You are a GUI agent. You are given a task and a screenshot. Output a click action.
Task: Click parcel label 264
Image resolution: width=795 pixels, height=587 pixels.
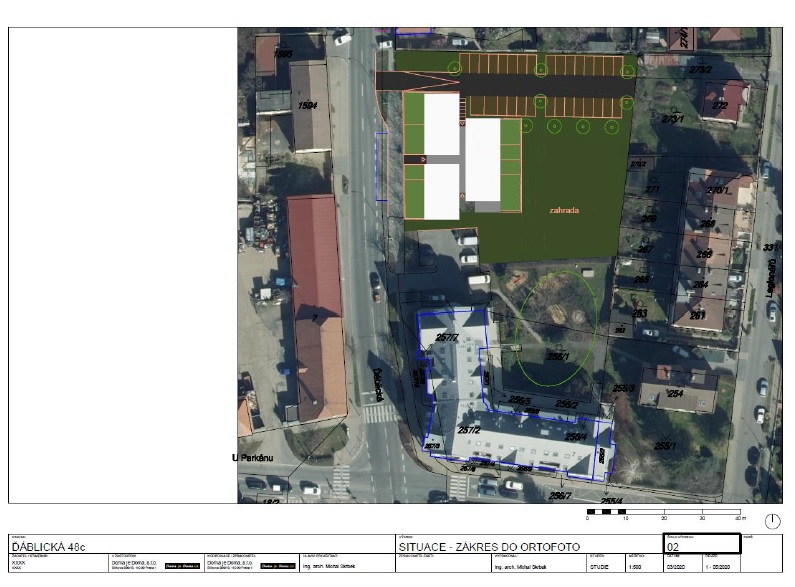(701, 284)
